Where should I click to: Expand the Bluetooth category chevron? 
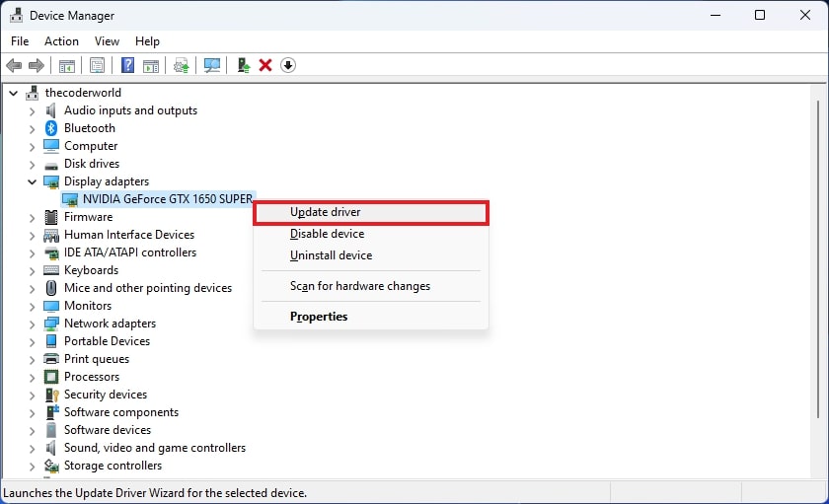click(x=32, y=129)
